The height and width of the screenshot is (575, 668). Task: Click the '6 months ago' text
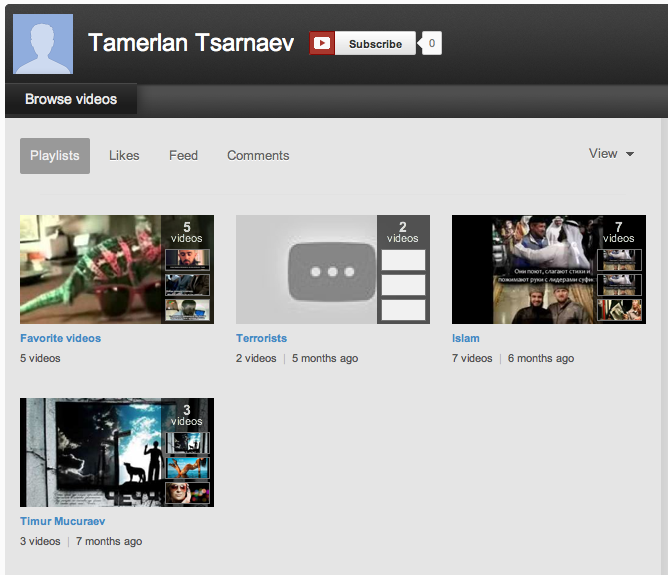(541, 359)
